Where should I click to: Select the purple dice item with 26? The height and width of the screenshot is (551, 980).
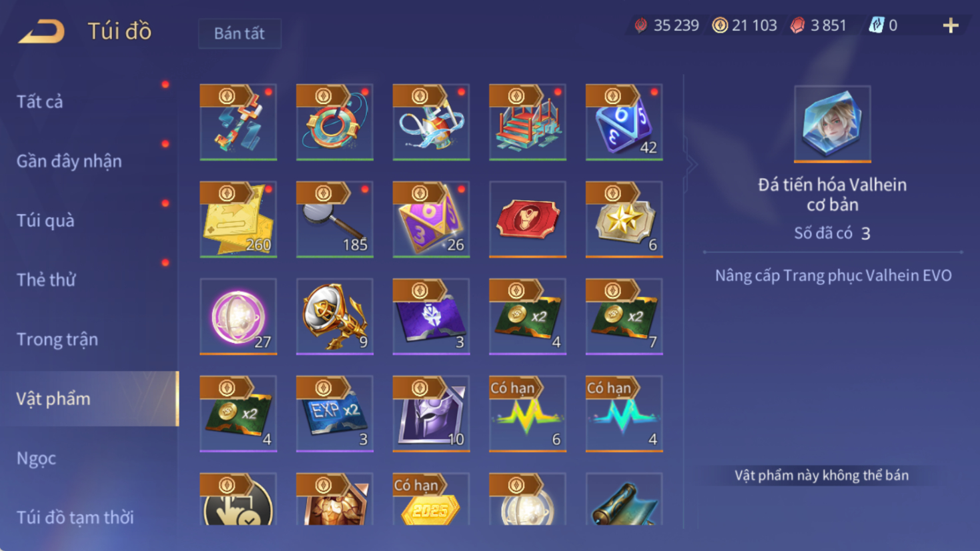(432, 219)
